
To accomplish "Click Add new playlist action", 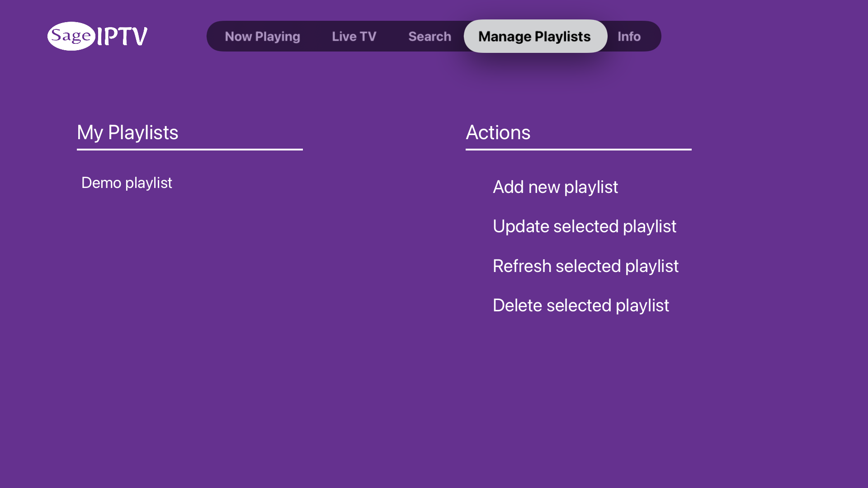I will tap(555, 187).
